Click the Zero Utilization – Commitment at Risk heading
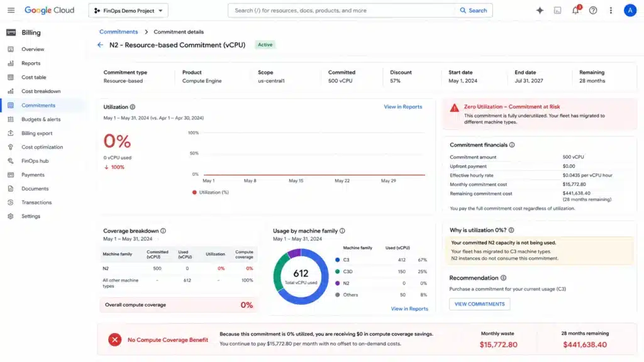This screenshot has height=362, width=644. [512, 107]
